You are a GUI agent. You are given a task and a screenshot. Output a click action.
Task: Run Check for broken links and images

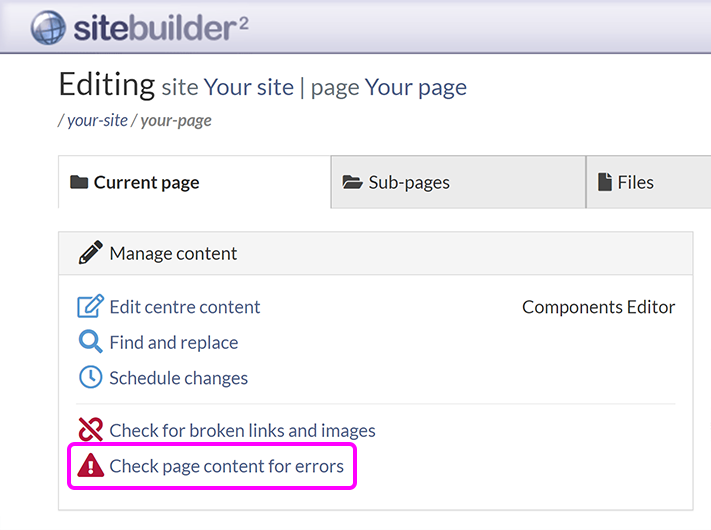[242, 430]
